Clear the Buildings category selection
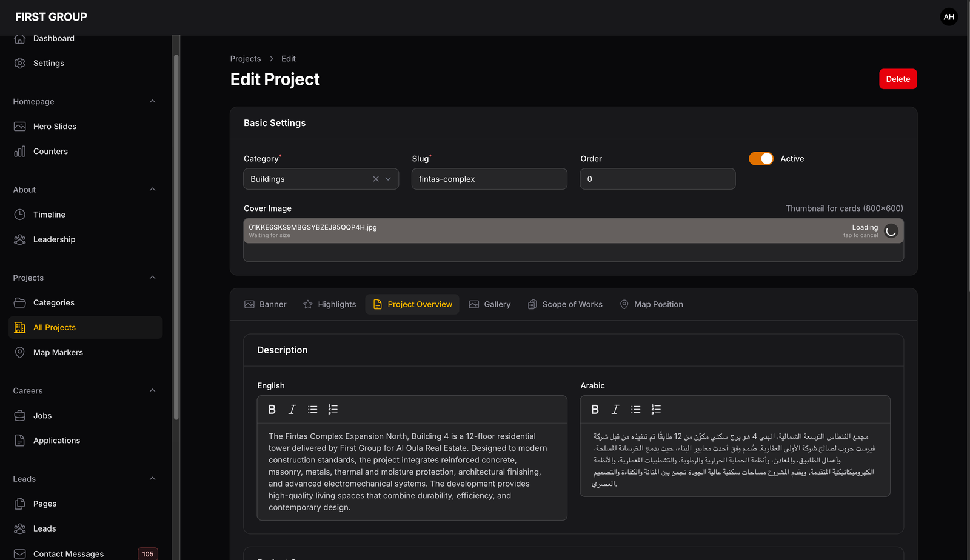The image size is (970, 560). pos(376,179)
